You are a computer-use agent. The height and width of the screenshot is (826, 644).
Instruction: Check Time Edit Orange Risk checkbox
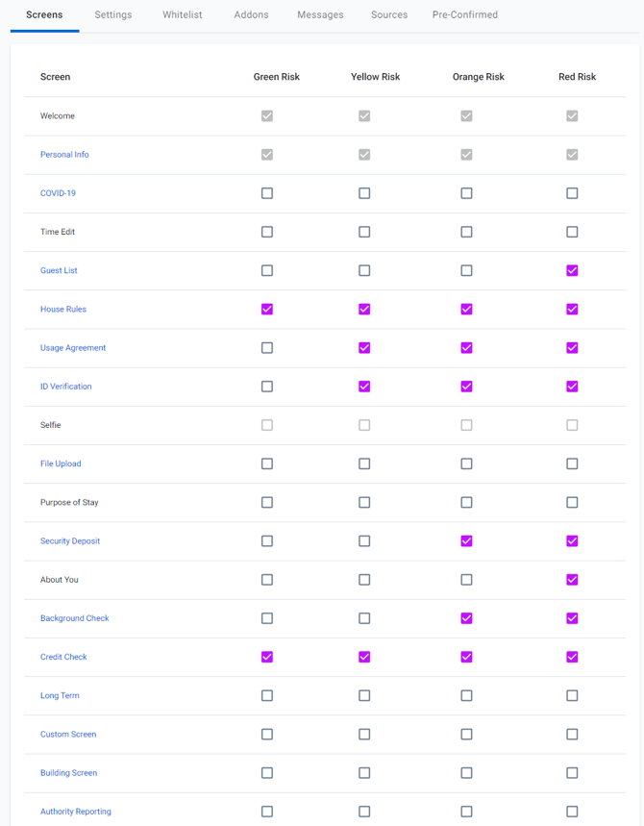pyautogui.click(x=466, y=232)
